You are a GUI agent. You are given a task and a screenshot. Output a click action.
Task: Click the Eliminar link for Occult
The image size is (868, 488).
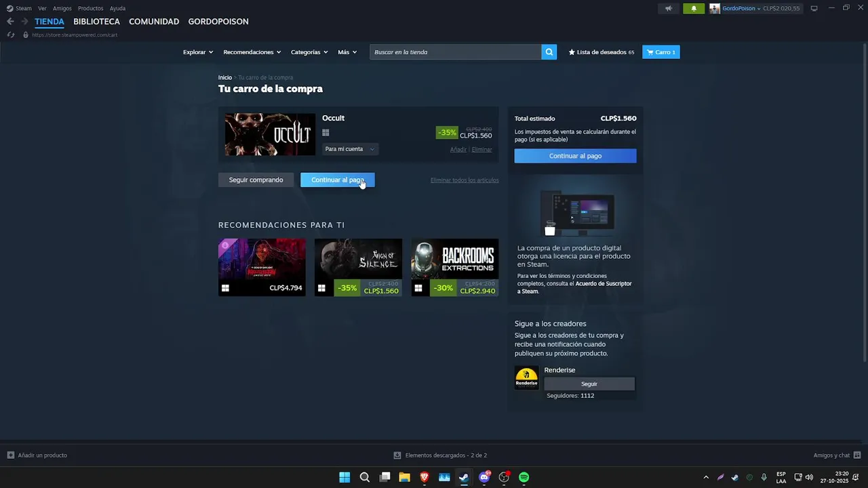[482, 149]
